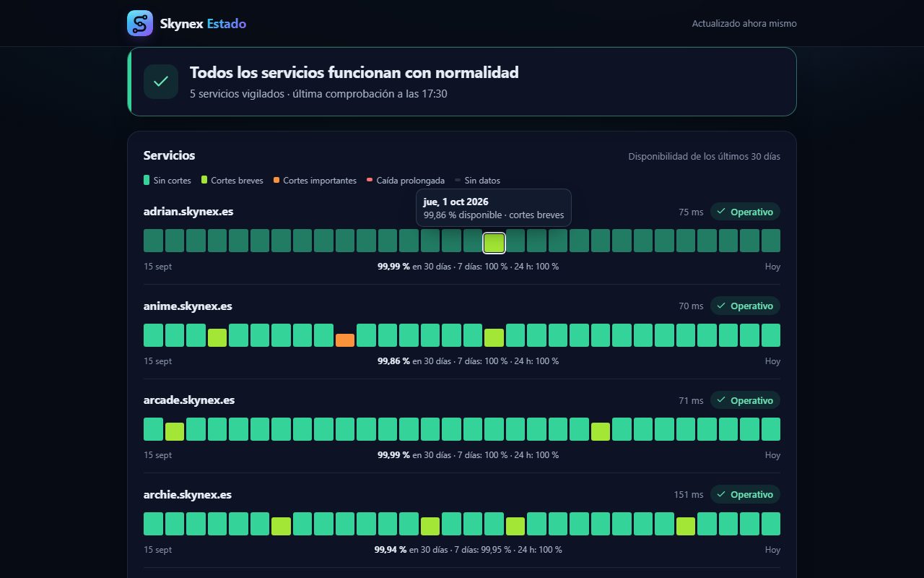This screenshot has width=924, height=578.
Task: Click the orange 'Cortes importantes' legend swatch
Action: click(x=276, y=180)
